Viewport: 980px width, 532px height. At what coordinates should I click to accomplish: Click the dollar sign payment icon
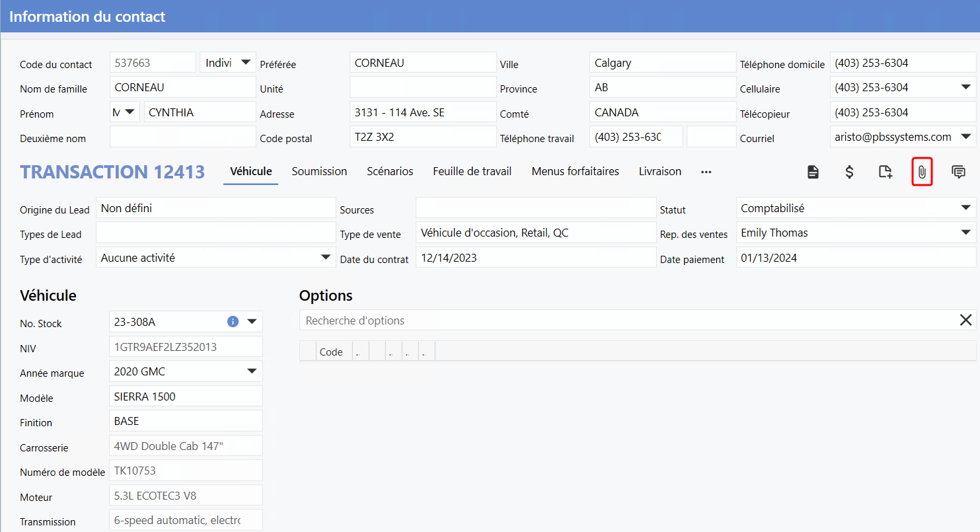(x=850, y=172)
